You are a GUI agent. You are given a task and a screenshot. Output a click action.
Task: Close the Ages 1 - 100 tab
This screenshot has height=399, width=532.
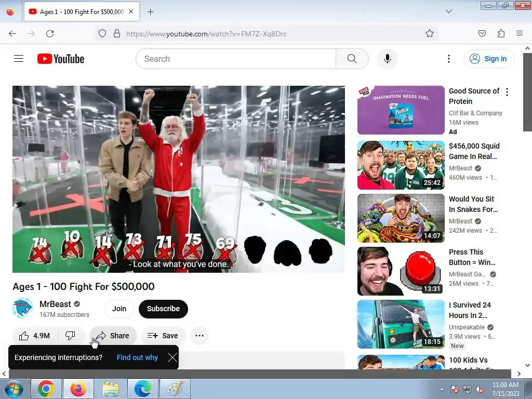pos(131,11)
